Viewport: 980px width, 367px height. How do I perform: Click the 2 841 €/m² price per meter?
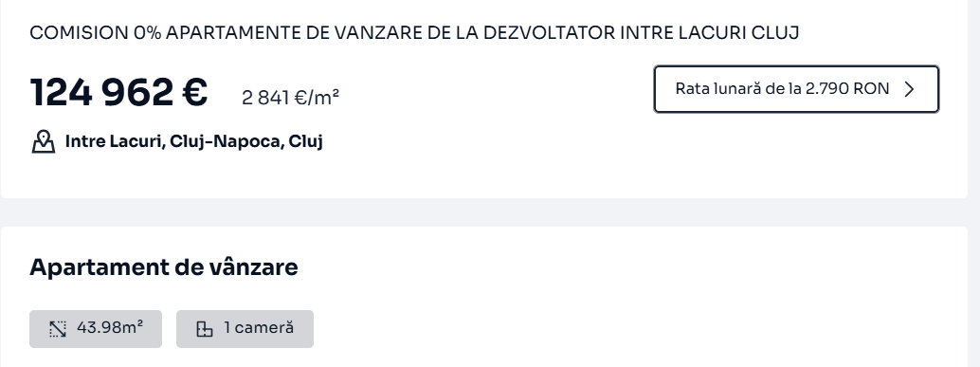291,98
